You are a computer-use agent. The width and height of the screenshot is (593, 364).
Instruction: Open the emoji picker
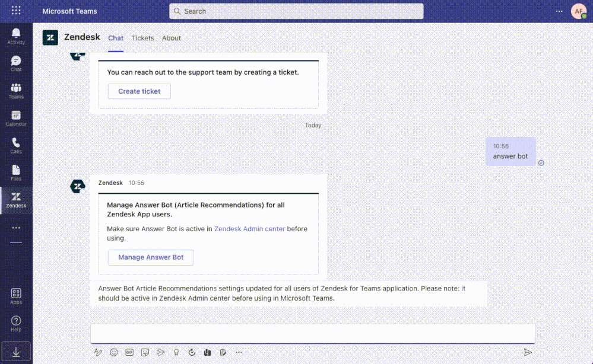[x=113, y=352]
